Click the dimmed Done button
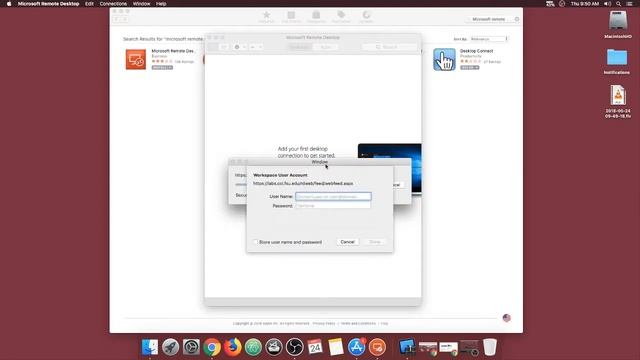 pos(375,242)
